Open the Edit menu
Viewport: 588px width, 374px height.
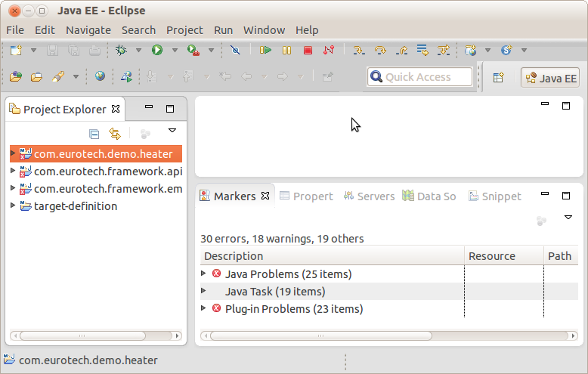(45, 30)
